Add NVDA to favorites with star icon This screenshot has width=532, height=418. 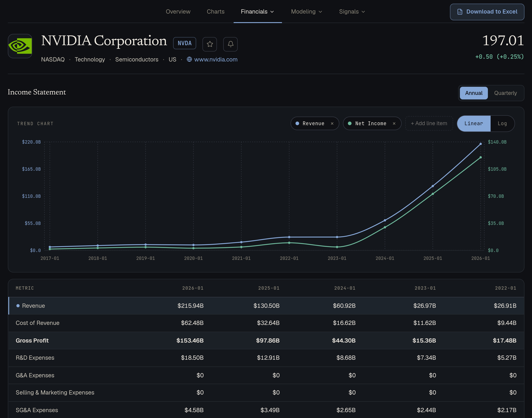click(x=210, y=44)
